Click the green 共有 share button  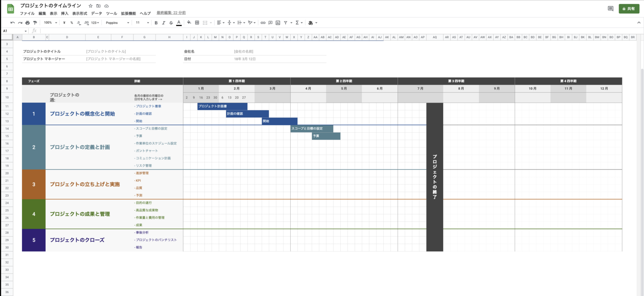click(629, 9)
